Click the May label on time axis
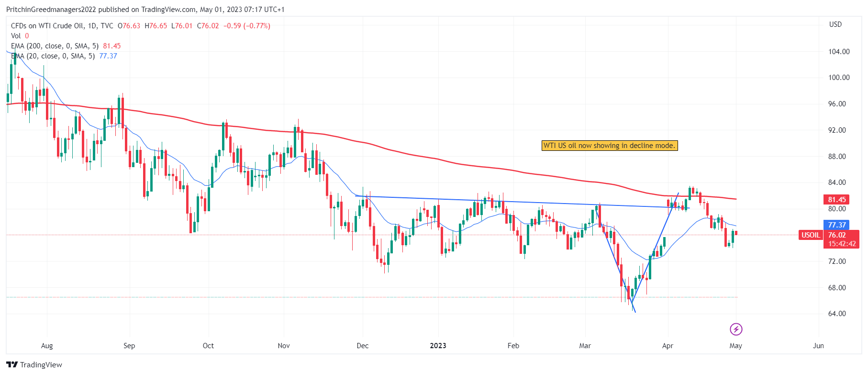 (736, 346)
